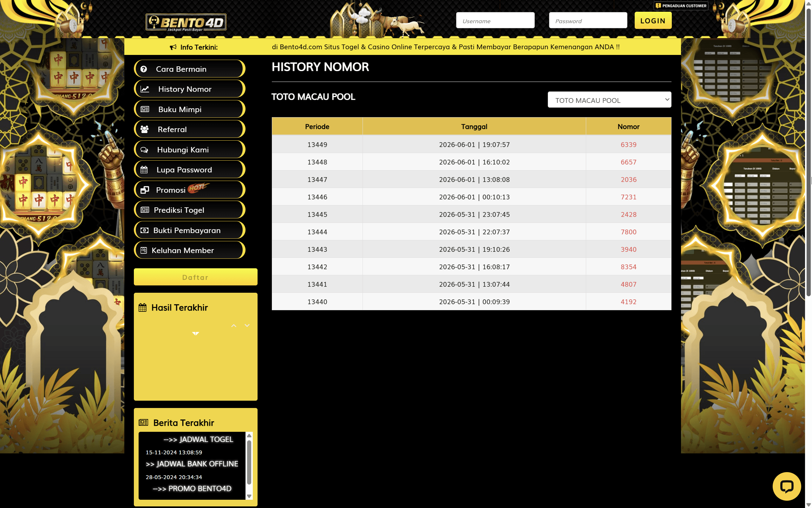The height and width of the screenshot is (508, 812).
Task: Select the period 13444 cell
Action: [317, 232]
